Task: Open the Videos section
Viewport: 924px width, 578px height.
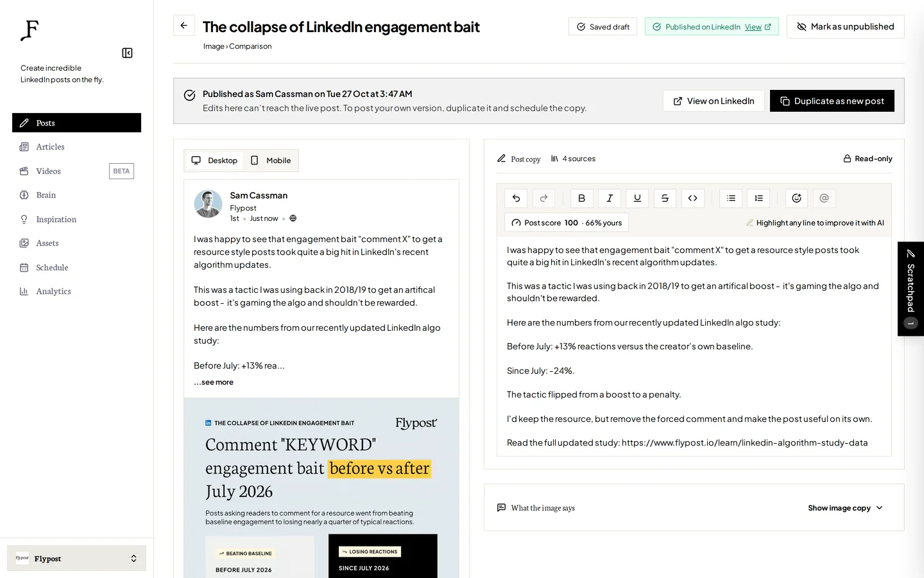Action: 76,171
